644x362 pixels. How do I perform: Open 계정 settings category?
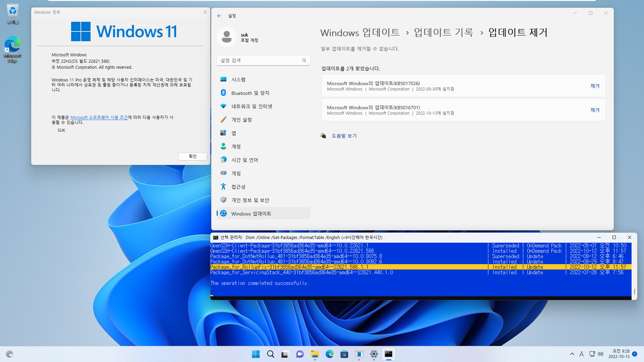(263, 146)
